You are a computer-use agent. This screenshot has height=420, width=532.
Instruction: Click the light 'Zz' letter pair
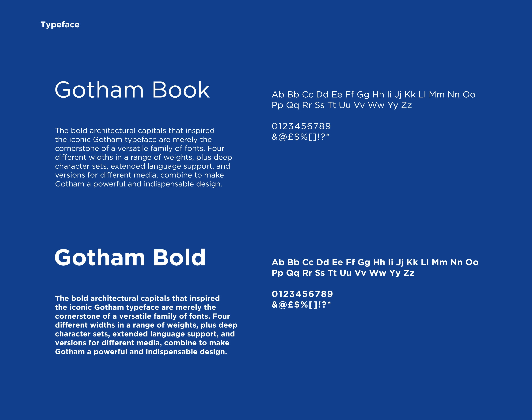(406, 105)
